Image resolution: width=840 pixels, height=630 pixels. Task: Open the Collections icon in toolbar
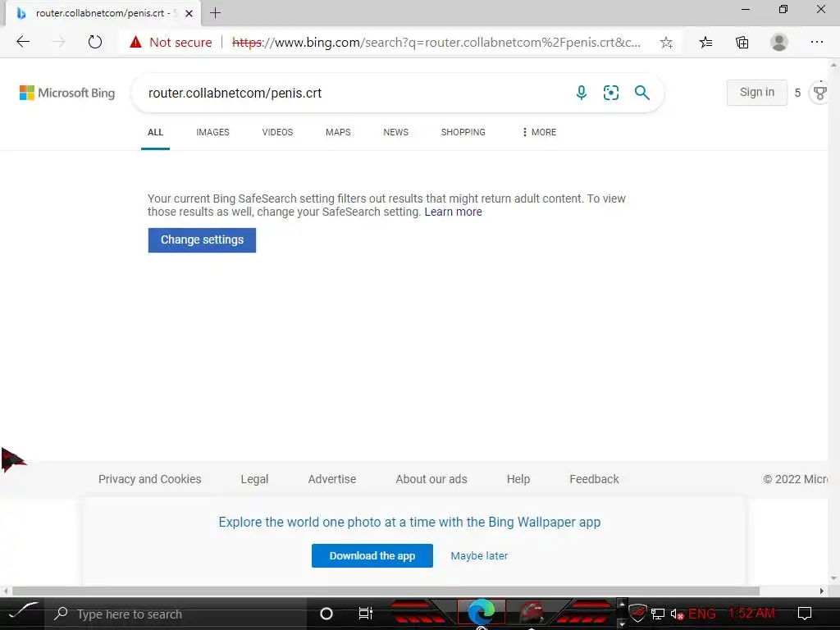point(742,43)
